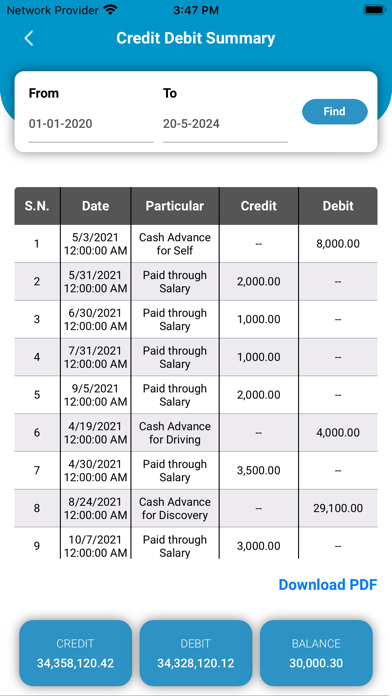Image resolution: width=392 pixels, height=696 pixels.
Task: Open the From date field 01-01-2020
Action: coord(91,124)
